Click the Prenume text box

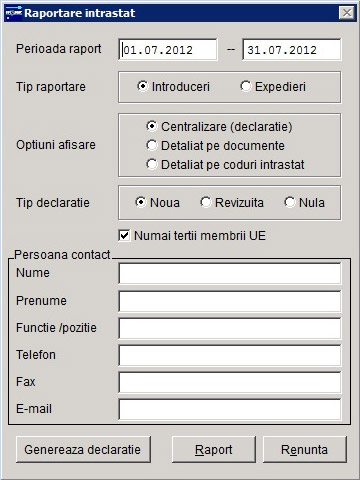click(x=230, y=301)
